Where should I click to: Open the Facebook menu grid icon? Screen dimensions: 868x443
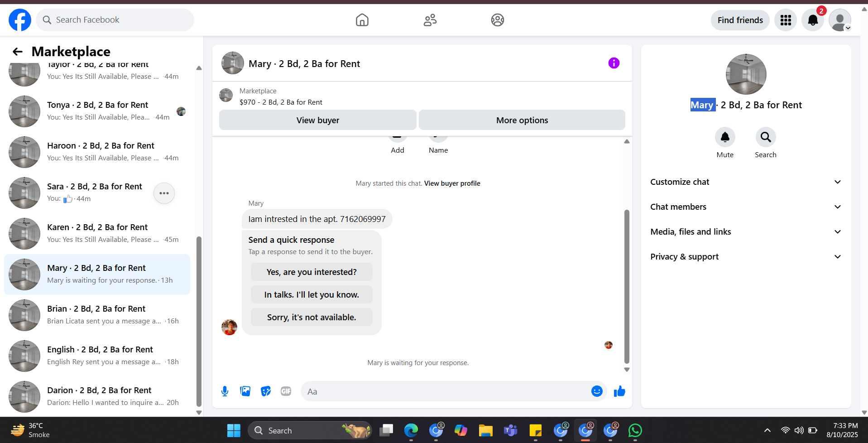(786, 20)
